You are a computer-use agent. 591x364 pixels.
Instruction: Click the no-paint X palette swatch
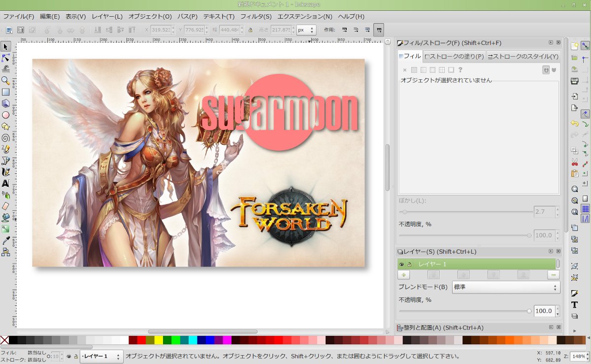click(x=4, y=340)
